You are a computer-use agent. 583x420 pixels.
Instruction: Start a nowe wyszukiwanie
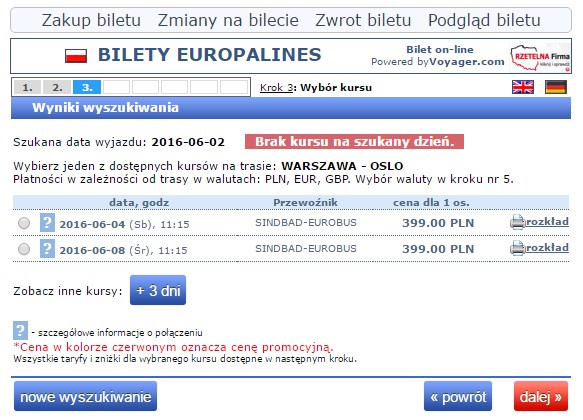(86, 396)
